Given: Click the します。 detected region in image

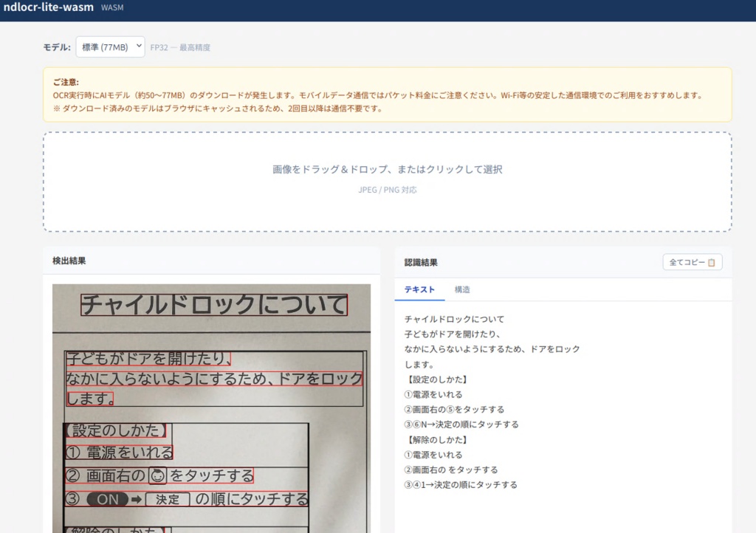Looking at the screenshot, I should coord(90,399).
